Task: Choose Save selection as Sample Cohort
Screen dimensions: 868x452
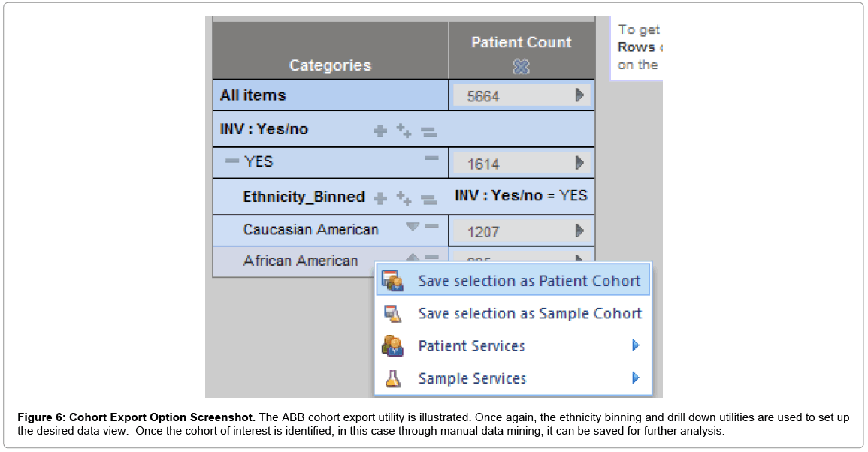Action: [513, 314]
